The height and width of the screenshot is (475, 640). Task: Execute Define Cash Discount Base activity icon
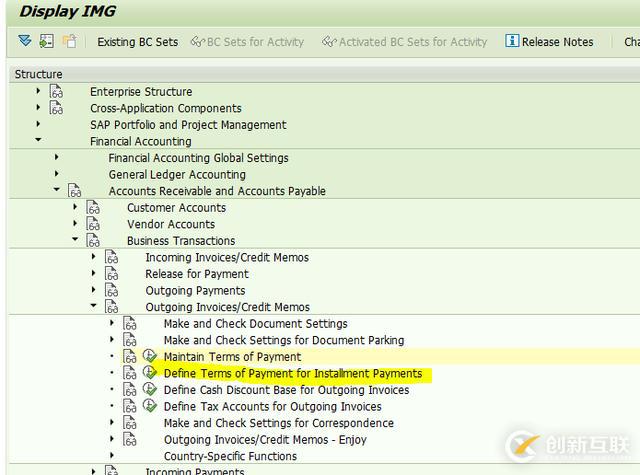pyautogui.click(x=150, y=389)
